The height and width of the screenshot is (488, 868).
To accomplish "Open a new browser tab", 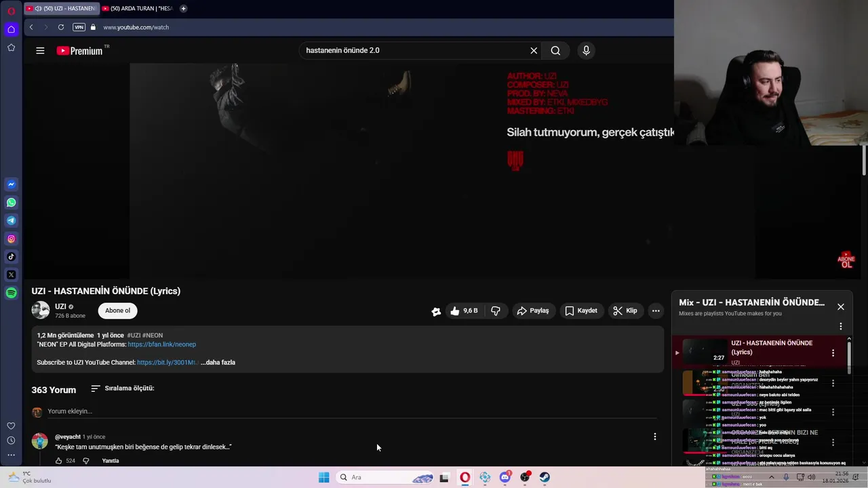I will click(x=183, y=8).
